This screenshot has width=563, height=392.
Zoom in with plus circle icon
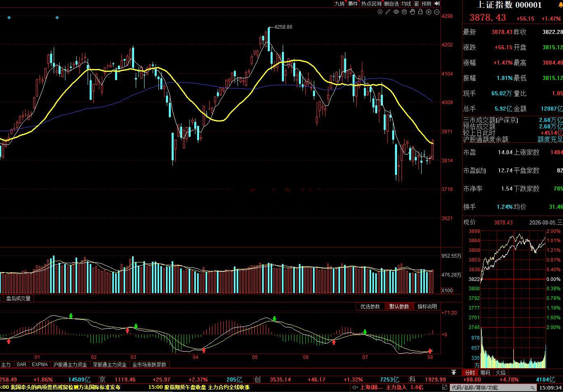(429, 12)
